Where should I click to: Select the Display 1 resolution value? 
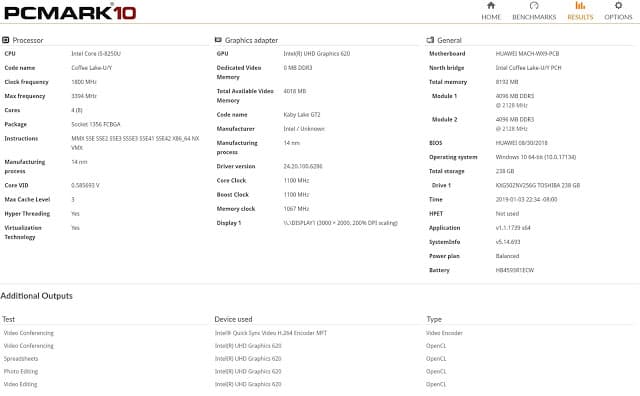340,223
